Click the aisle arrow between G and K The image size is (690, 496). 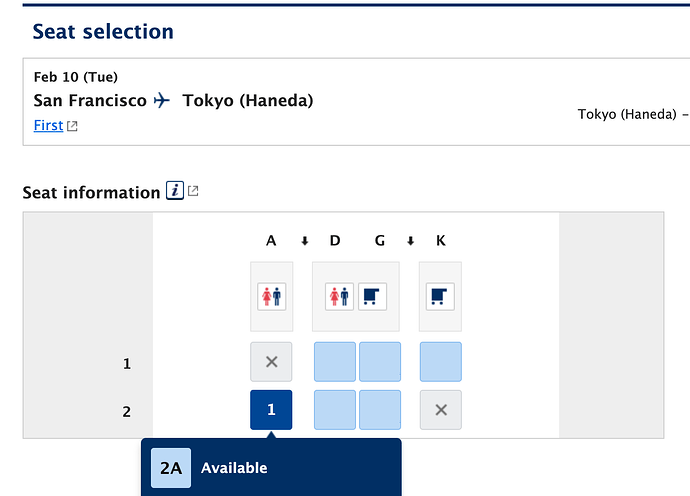pos(410,241)
